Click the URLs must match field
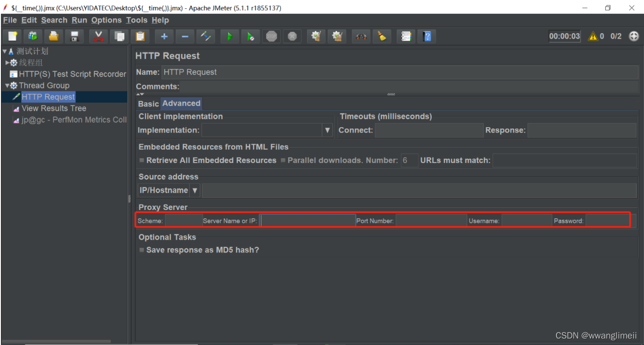The image size is (644, 345). [565, 160]
